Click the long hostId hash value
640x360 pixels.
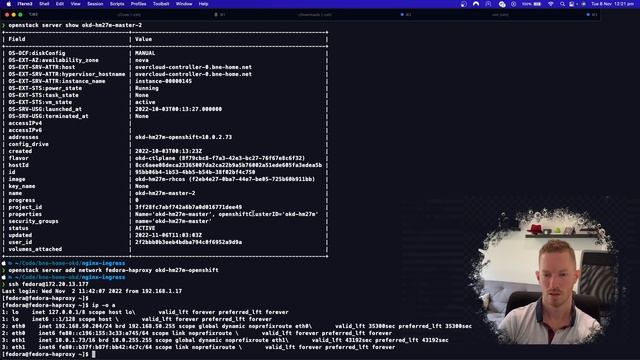pos(228,165)
